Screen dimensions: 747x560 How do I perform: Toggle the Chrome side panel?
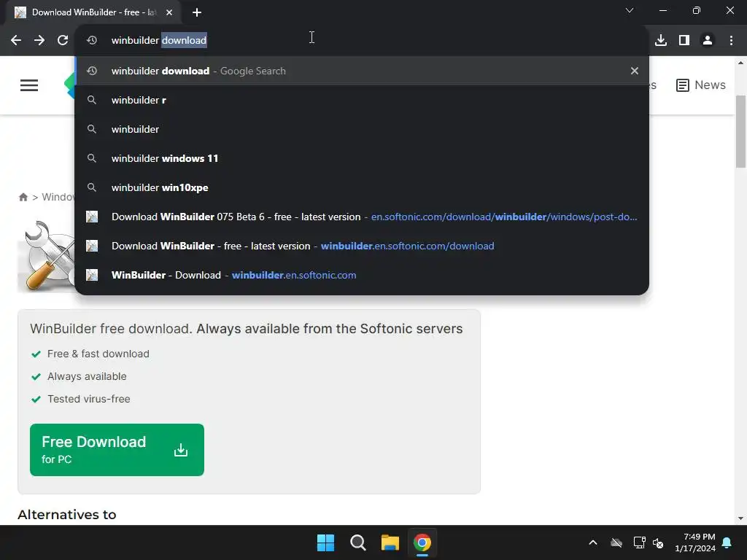(x=684, y=41)
